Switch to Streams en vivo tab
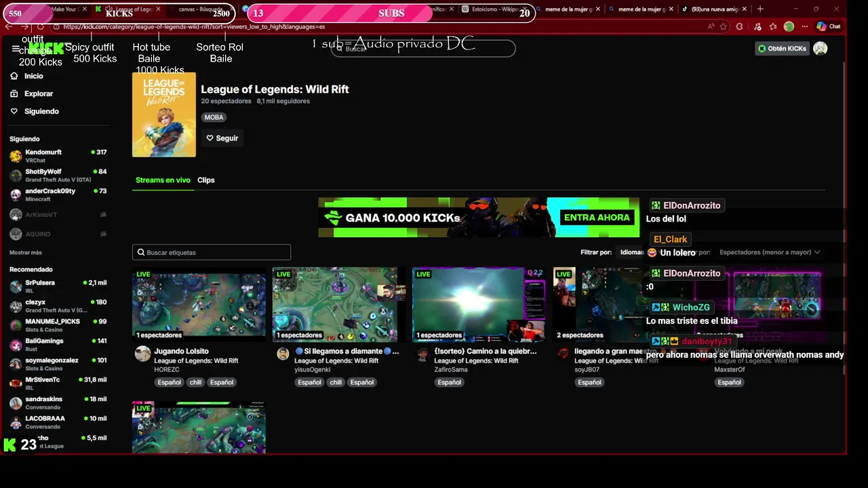This screenshot has width=868, height=488. click(x=163, y=180)
